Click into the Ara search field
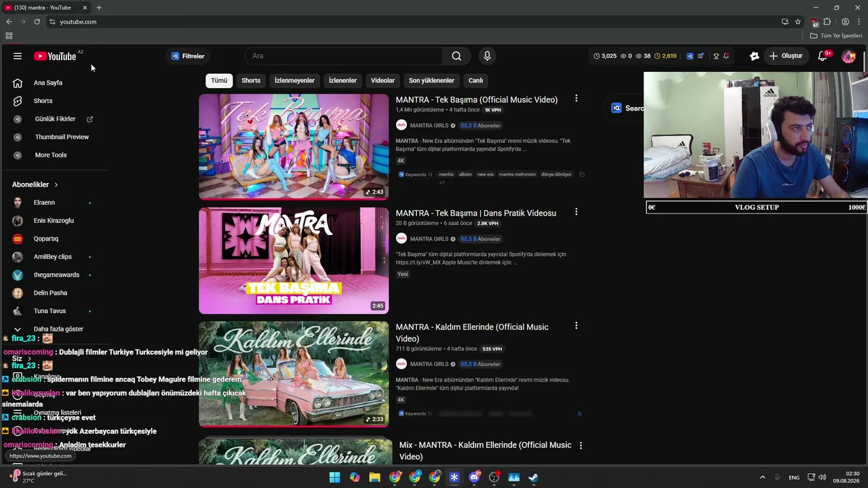The image size is (868, 488). [344, 56]
